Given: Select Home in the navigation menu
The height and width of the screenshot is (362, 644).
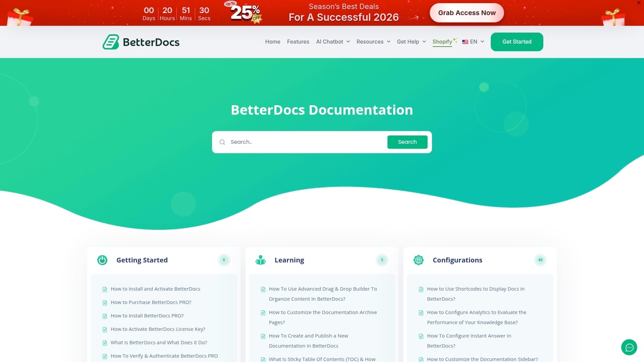Looking at the screenshot, I should click(x=273, y=42).
